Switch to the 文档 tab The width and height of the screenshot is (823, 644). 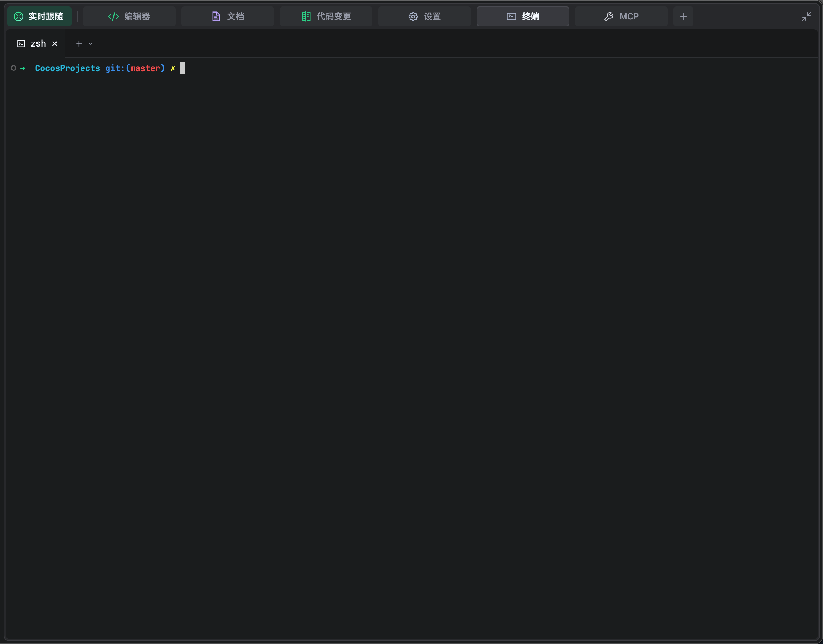pos(235,16)
